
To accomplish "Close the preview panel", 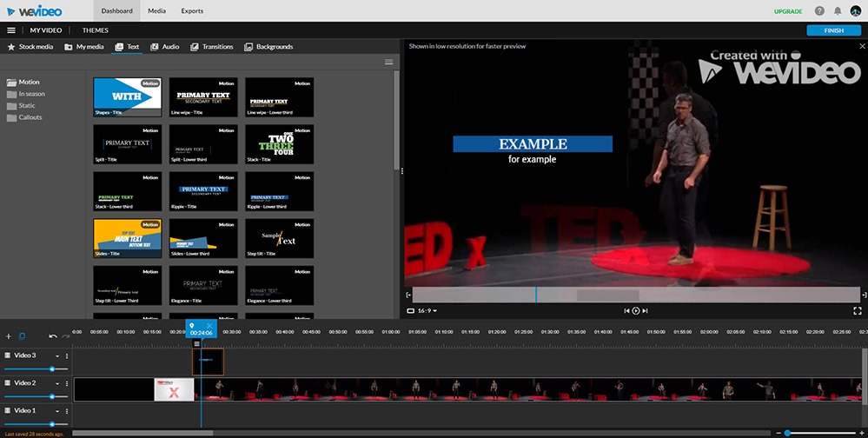I will (x=862, y=47).
